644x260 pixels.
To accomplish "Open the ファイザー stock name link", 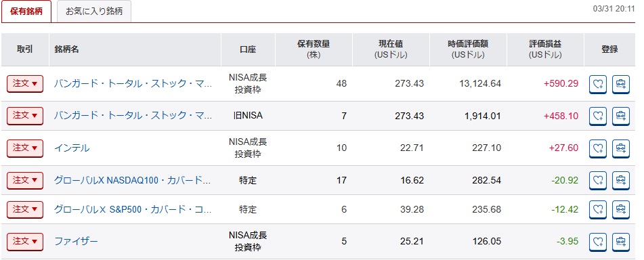I will coord(76,242).
